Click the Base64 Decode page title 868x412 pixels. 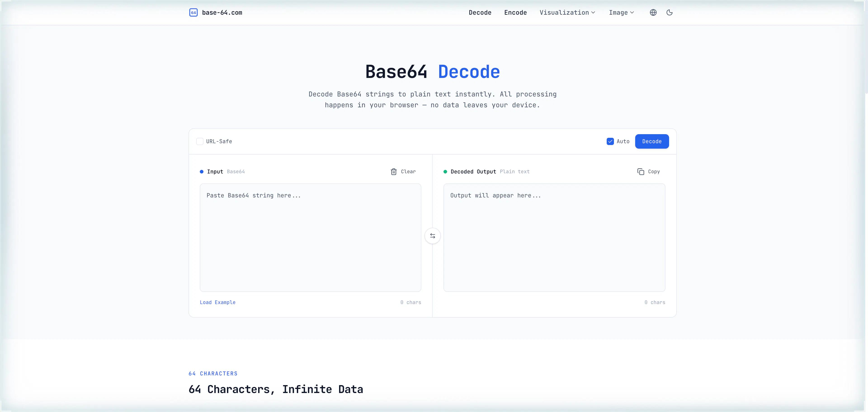(433, 72)
